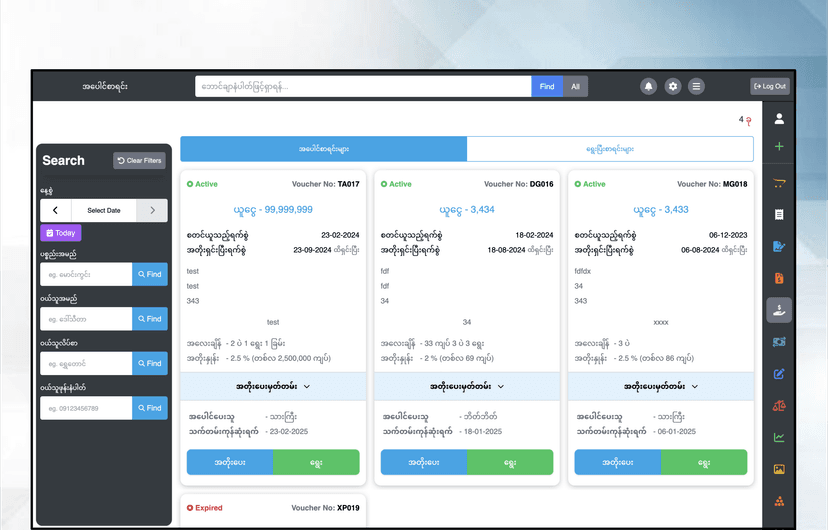Image resolution: width=828 pixels, height=530 pixels.
Task: Click the Log Out button
Action: click(x=770, y=87)
